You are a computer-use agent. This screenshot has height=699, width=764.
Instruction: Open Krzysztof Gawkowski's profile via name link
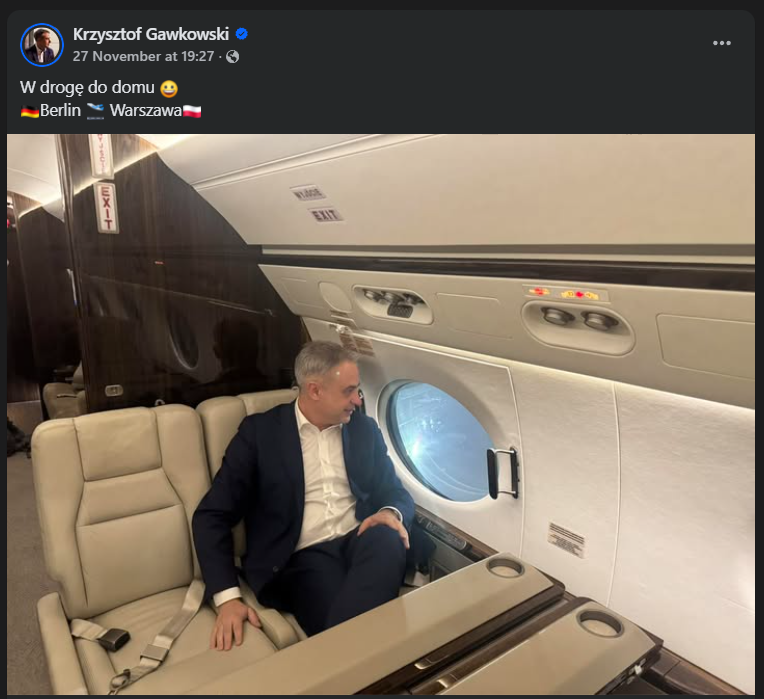pyautogui.click(x=151, y=34)
